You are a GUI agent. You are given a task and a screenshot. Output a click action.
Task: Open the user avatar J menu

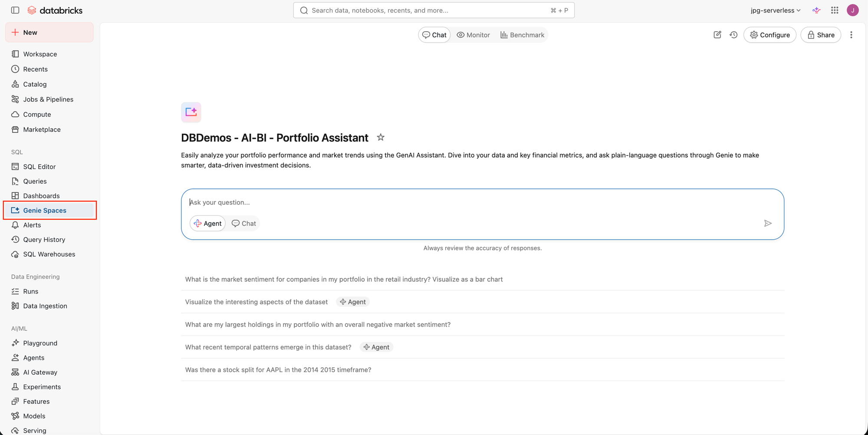pos(852,10)
